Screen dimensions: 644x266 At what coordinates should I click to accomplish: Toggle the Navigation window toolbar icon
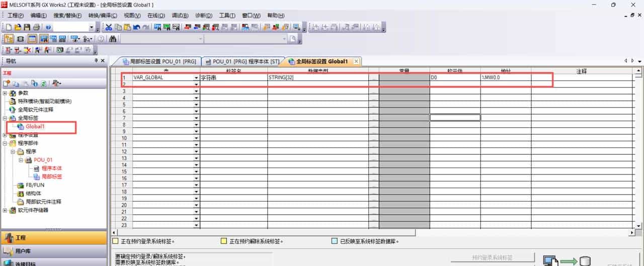[9, 39]
